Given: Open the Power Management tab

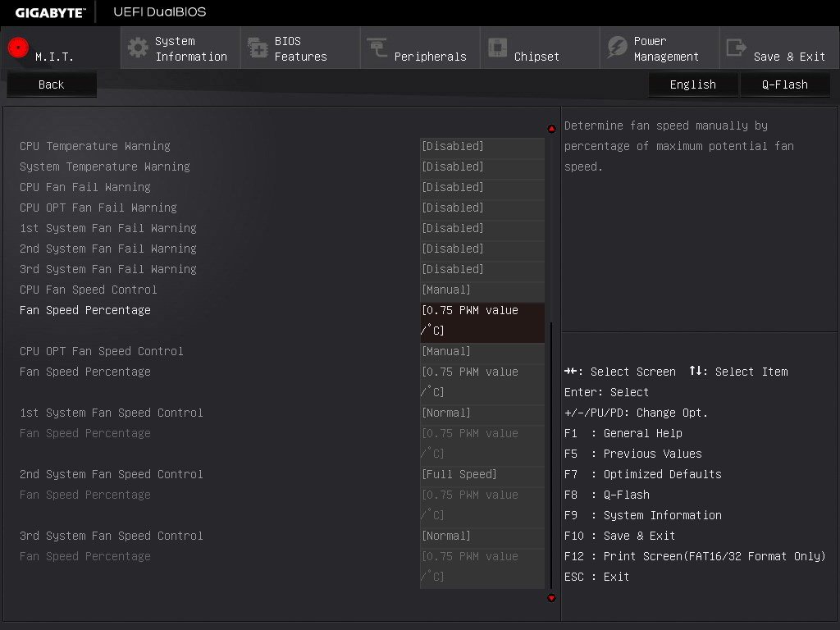Looking at the screenshot, I should (x=665, y=48).
